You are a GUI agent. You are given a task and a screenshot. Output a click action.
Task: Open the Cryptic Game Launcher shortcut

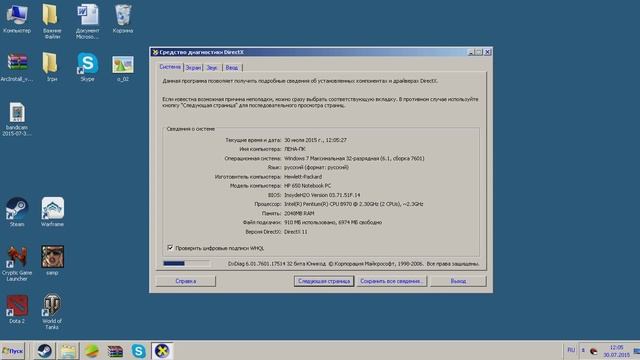pyautogui.click(x=17, y=264)
